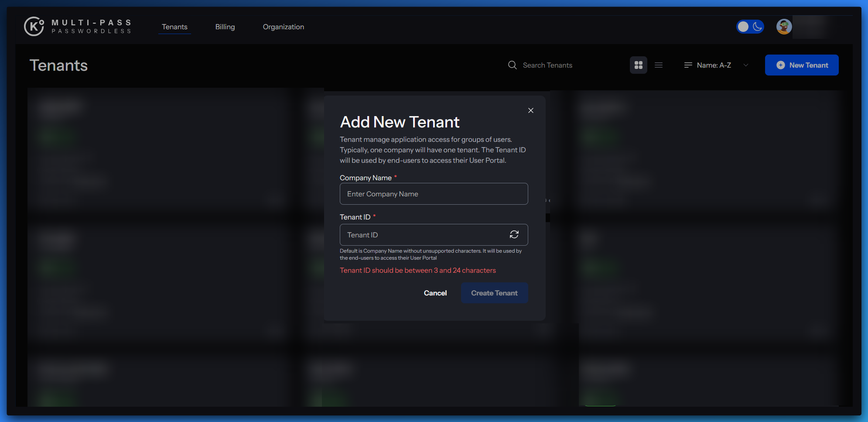Click Cancel in the tenant dialog

[435, 293]
